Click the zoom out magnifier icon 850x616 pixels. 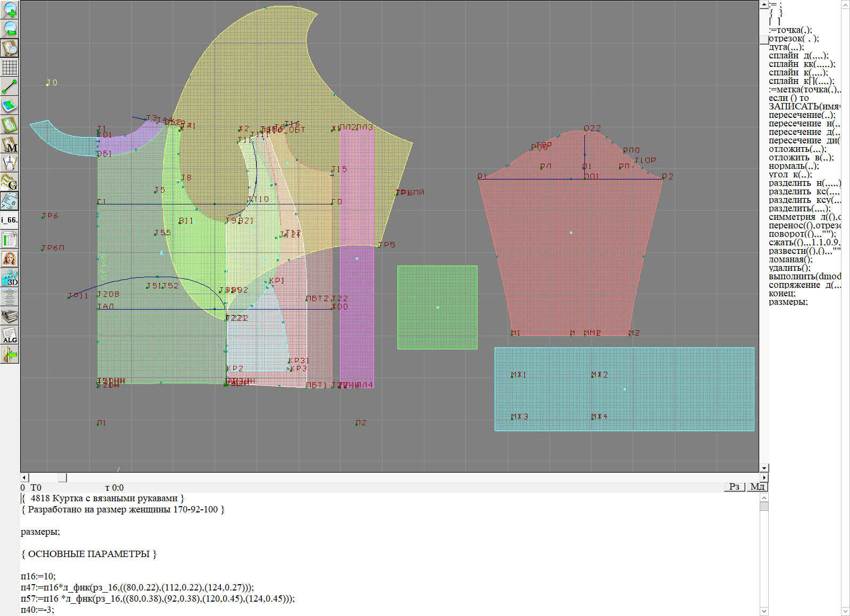click(x=10, y=28)
